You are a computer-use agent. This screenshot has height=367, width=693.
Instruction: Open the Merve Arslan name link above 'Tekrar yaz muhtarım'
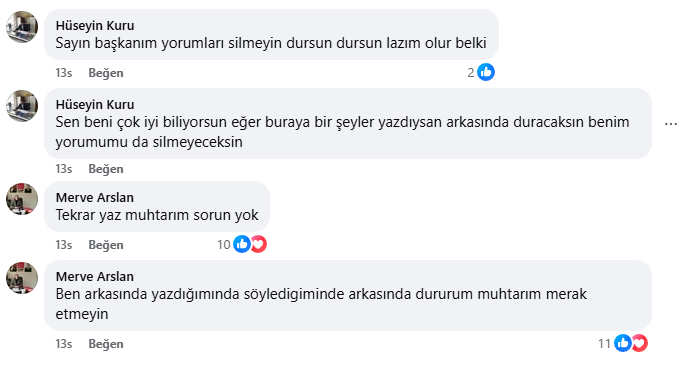(x=95, y=198)
